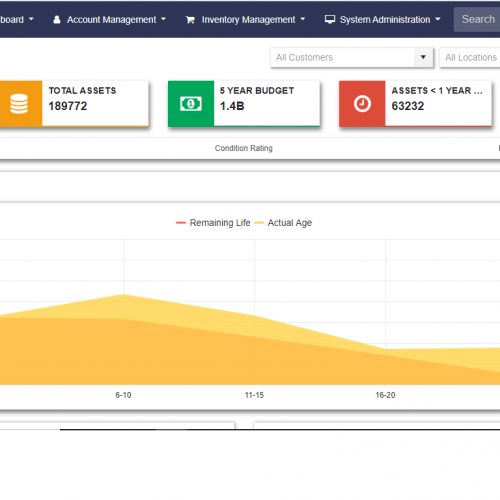Open the All Customers dropdown arrow

423,57
